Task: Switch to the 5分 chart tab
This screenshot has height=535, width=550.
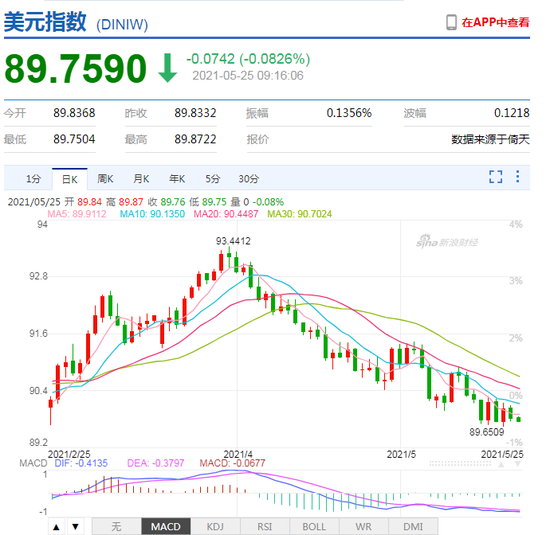Action: click(x=213, y=179)
